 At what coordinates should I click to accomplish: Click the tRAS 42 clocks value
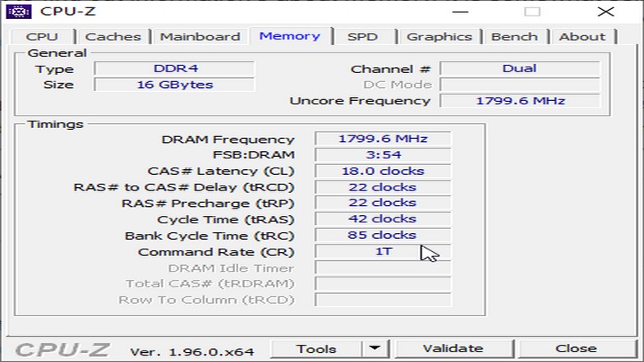383,218
